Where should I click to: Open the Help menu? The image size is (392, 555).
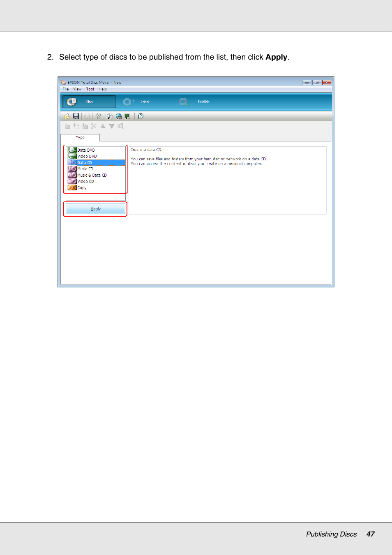(103, 89)
